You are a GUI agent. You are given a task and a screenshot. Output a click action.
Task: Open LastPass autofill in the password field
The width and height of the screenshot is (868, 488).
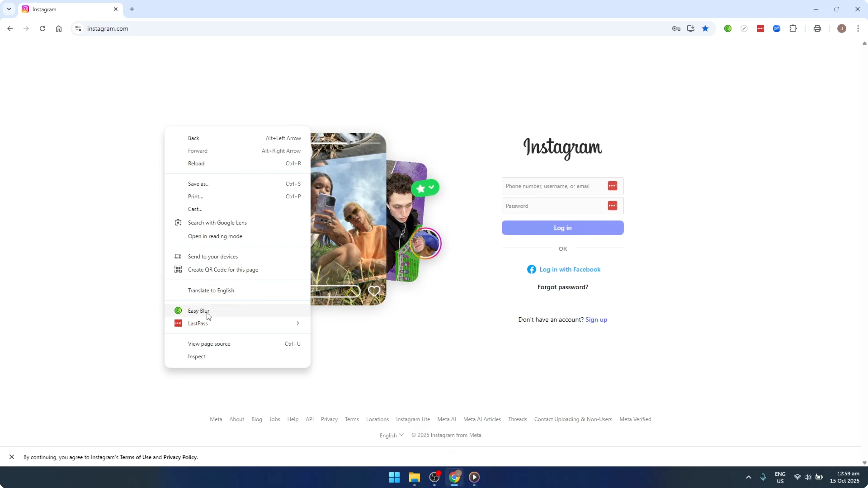pyautogui.click(x=612, y=205)
